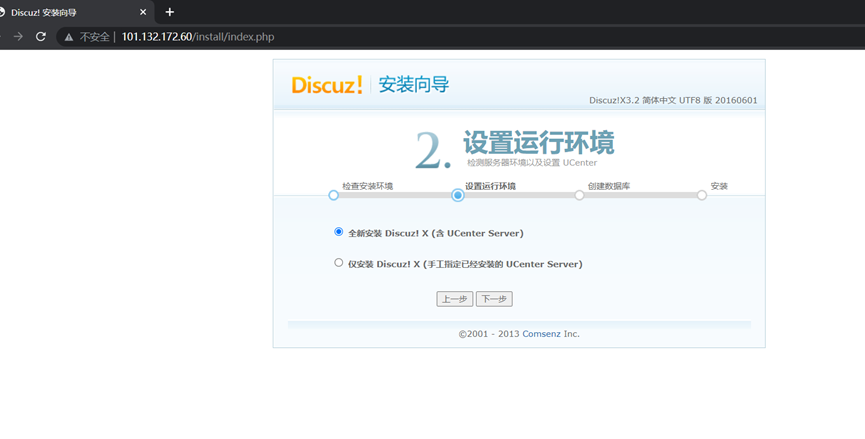This screenshot has width=865, height=439.
Task: Click the 不安全 security warning icon
Action: (68, 37)
